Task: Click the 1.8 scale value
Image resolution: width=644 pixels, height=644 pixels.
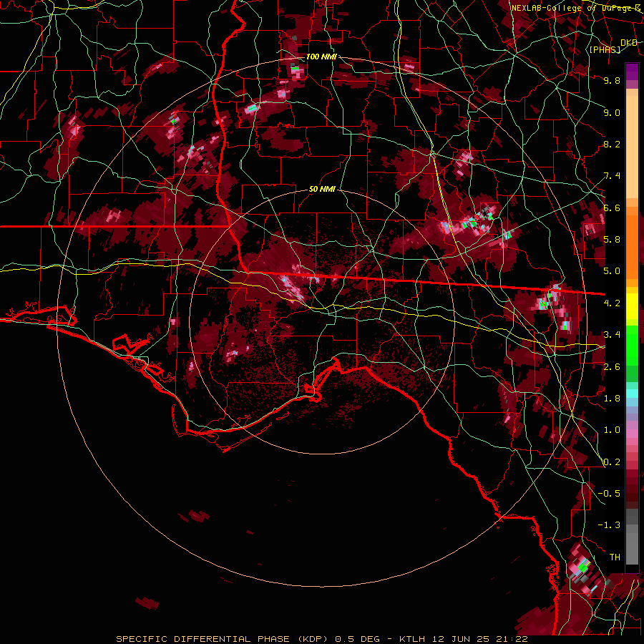Action: coord(612,399)
